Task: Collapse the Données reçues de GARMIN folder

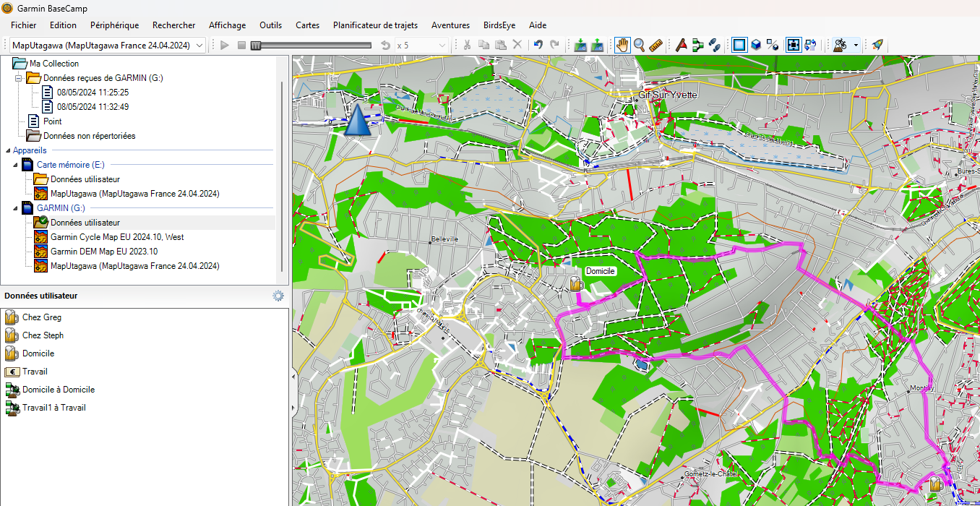Action: (20, 78)
